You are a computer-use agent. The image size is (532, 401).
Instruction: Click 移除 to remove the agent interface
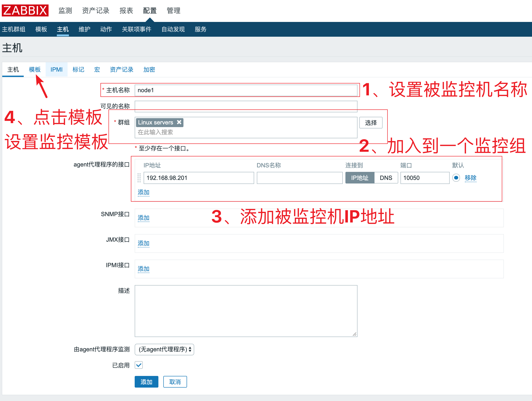click(470, 178)
